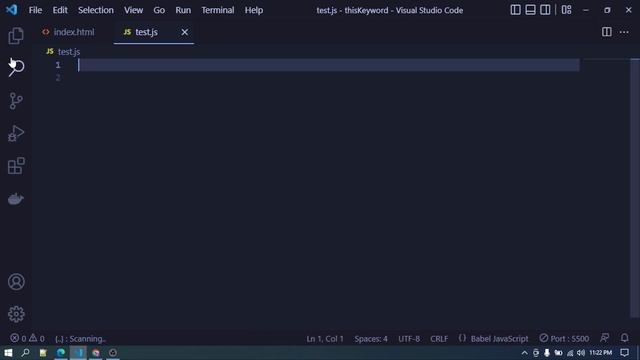Change end of line sequence CRLF
640x360 pixels.
coord(439,338)
